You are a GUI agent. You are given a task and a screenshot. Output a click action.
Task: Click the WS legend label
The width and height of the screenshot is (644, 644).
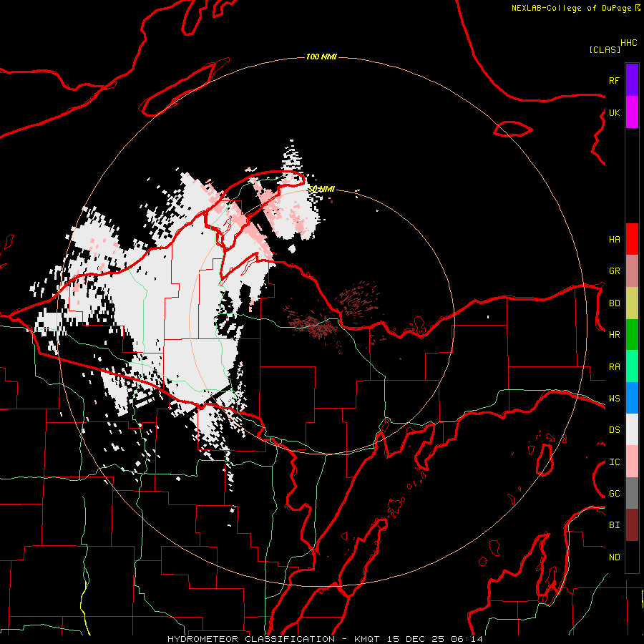pyautogui.click(x=614, y=399)
